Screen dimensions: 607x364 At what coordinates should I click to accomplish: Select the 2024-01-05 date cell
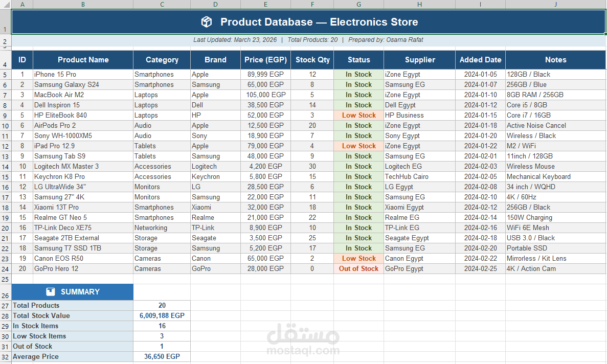pos(480,74)
